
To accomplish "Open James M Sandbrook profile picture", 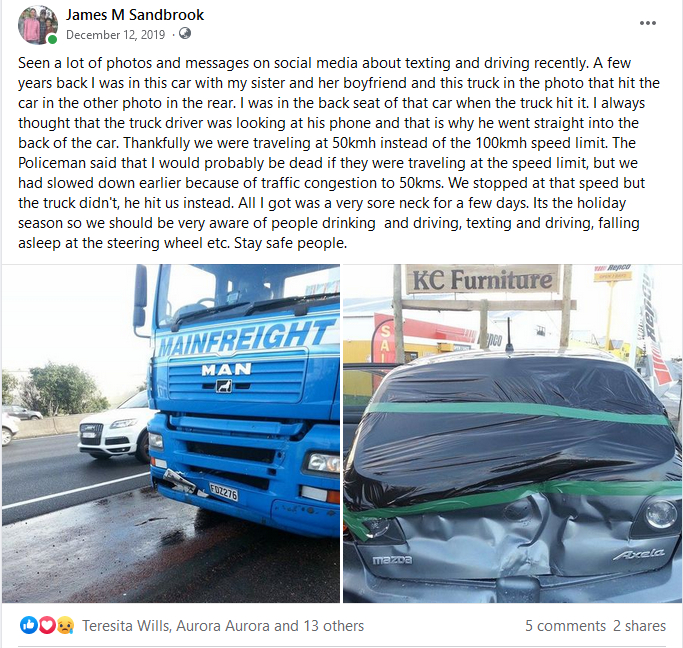I will (x=38, y=25).
